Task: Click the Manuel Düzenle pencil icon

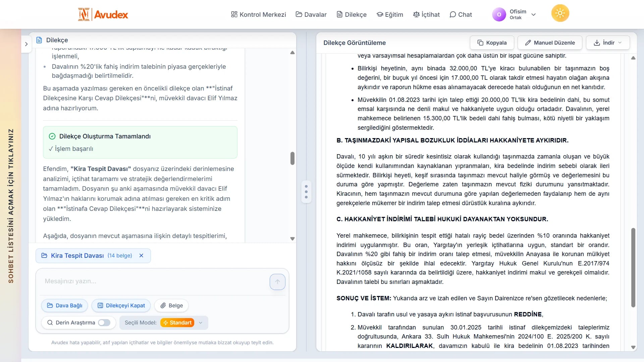Action: [528, 43]
